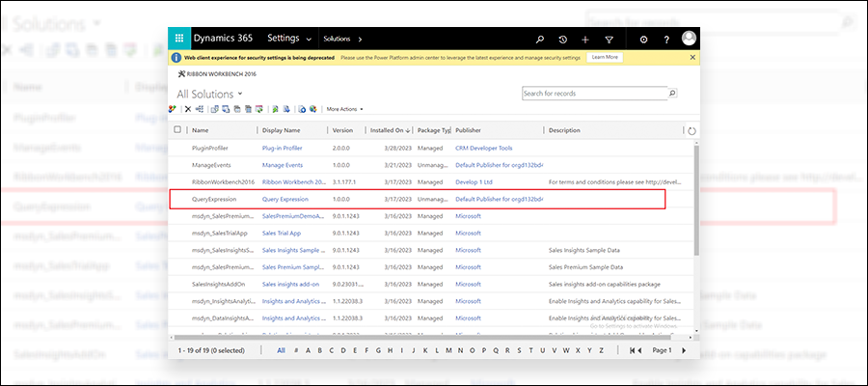The height and width of the screenshot is (386, 868).
Task: Click the Learn More button
Action: tap(605, 57)
